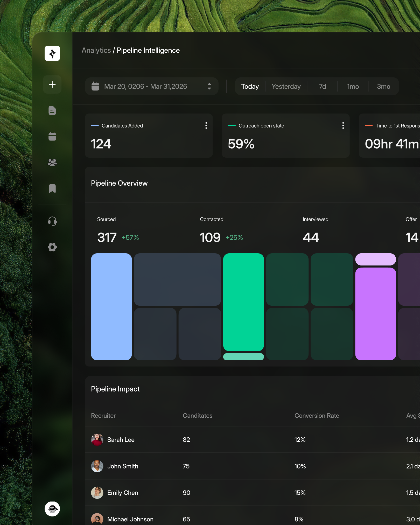The width and height of the screenshot is (420, 525).
Task: Open Candidates Added card options menu
Action: point(206,126)
